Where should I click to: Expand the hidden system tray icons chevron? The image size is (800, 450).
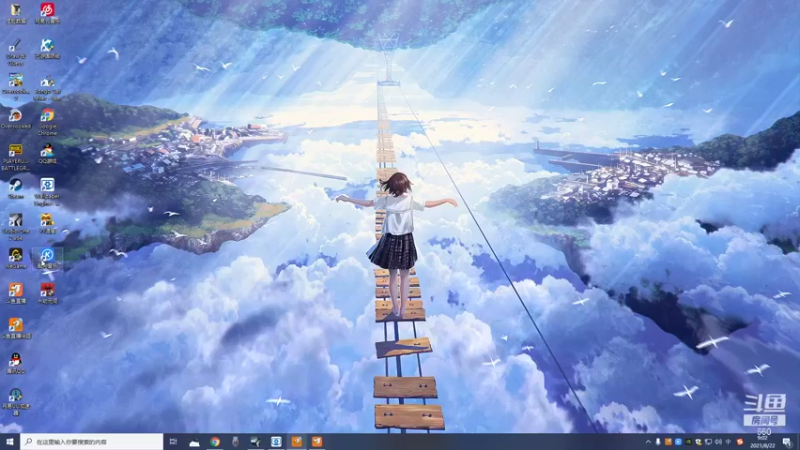coord(648,442)
